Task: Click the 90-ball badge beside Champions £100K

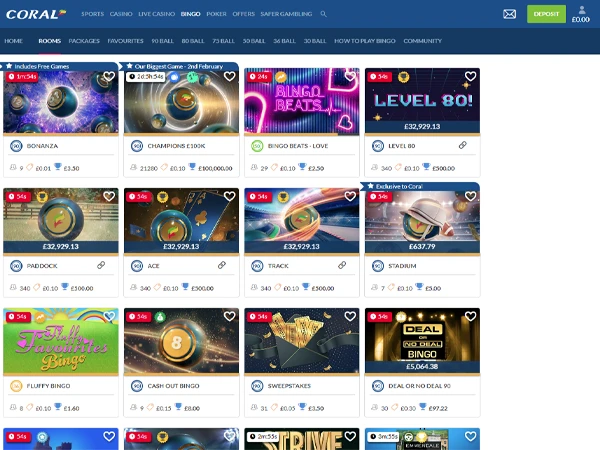Action: 137,146
